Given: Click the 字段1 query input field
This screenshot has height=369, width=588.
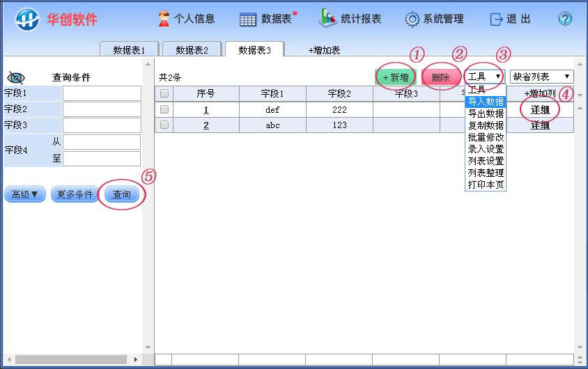Looking at the screenshot, I should pos(102,93).
